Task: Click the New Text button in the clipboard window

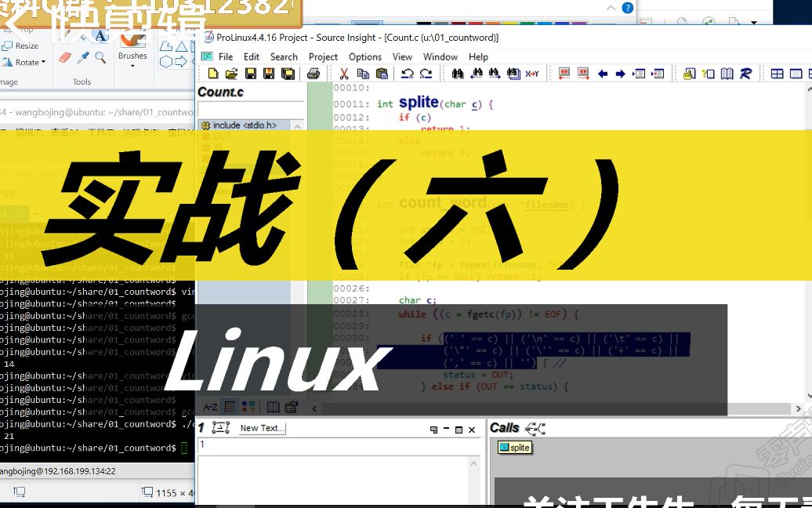Action: pos(263,428)
